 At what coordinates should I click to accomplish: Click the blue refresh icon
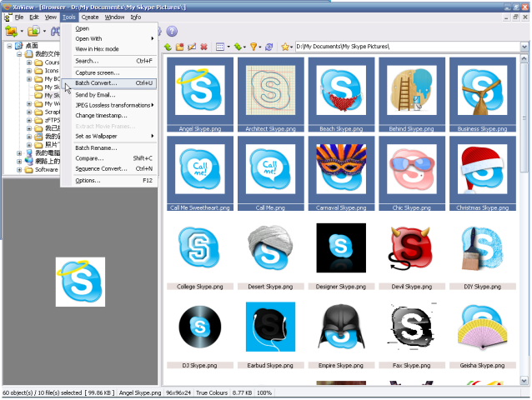click(x=269, y=47)
